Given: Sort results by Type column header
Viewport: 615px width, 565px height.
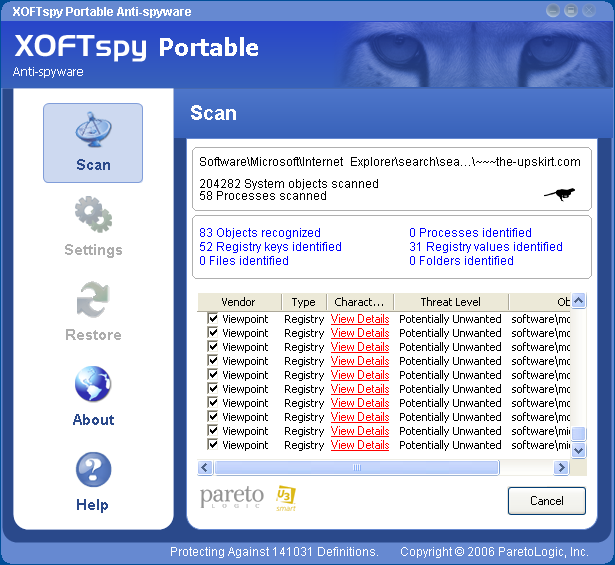Looking at the screenshot, I should pyautogui.click(x=304, y=302).
